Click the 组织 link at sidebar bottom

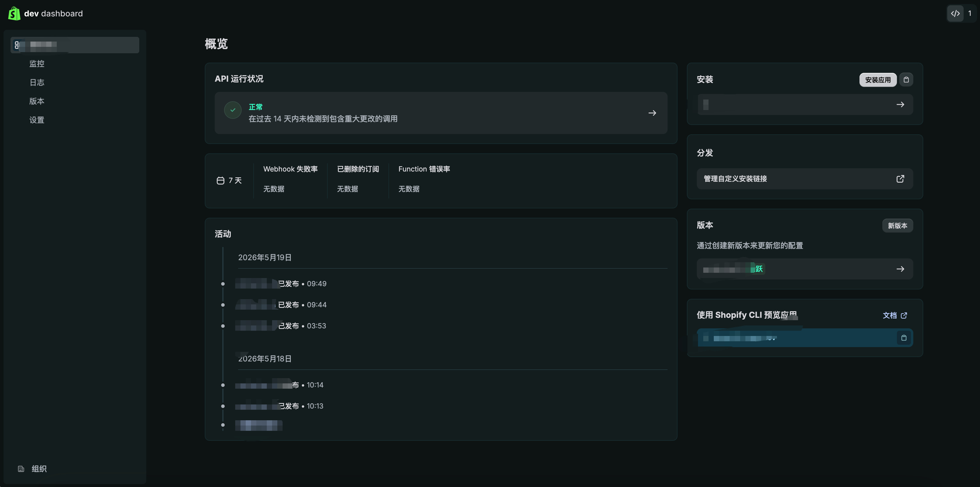pos(39,469)
